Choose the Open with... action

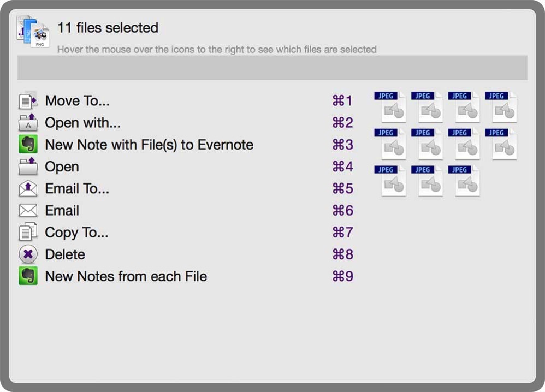[x=82, y=122]
